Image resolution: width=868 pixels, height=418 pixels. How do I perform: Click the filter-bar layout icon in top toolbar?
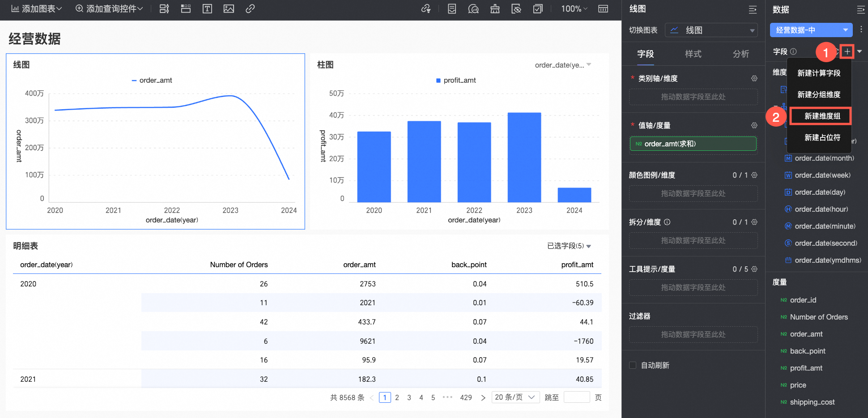point(164,9)
